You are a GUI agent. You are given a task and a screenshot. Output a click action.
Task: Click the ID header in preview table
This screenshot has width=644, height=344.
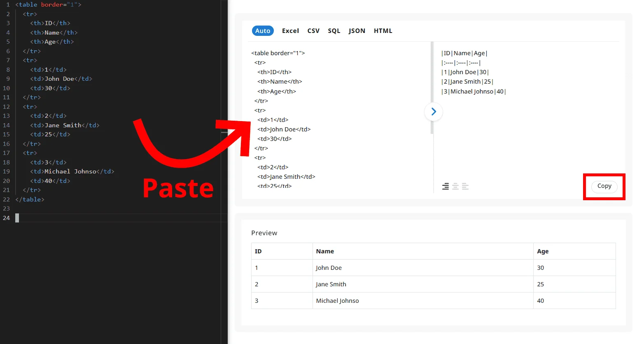[x=282, y=251]
